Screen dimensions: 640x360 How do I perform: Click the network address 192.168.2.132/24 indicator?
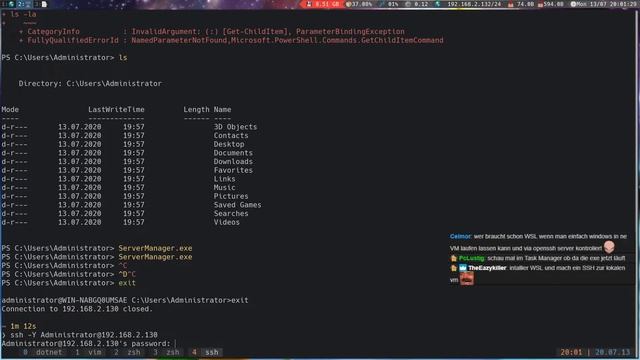469,4
